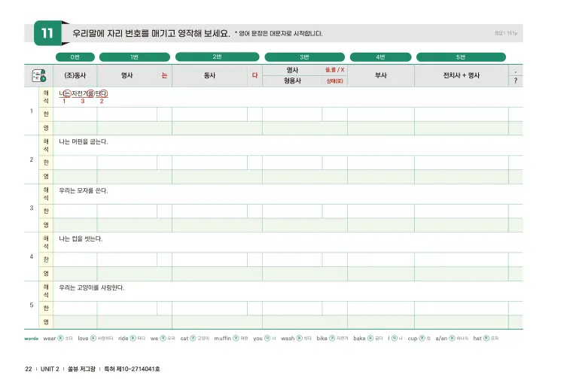Click the word 'cat' in the words list
The width and height of the screenshot is (570, 392).
point(184,339)
